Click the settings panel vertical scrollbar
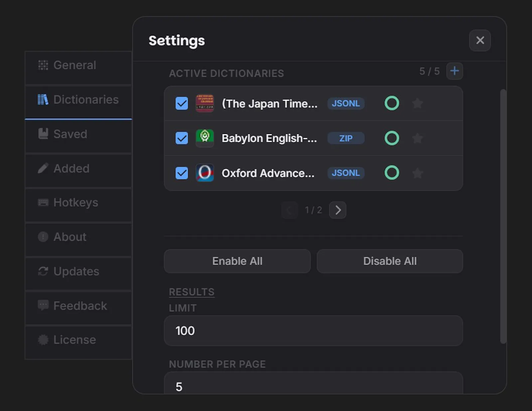This screenshot has width=532, height=411. click(503, 216)
